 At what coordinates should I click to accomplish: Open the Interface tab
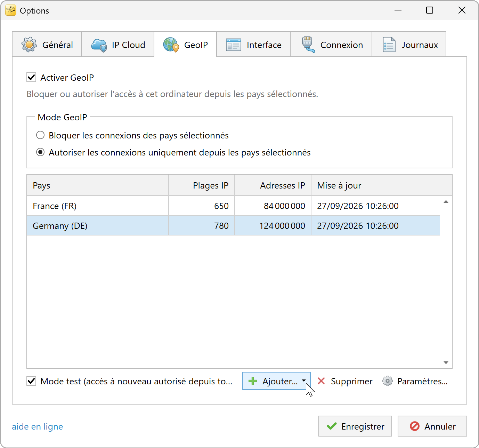tap(253, 44)
